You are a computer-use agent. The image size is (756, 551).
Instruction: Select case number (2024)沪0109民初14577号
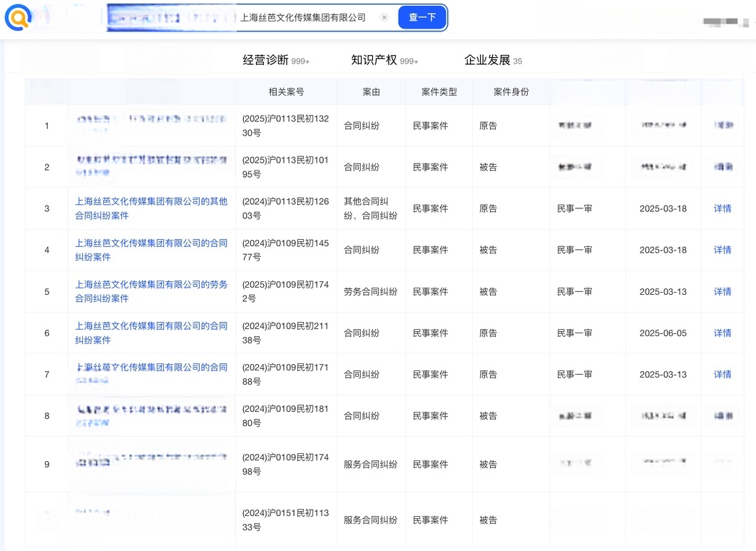[x=285, y=250]
